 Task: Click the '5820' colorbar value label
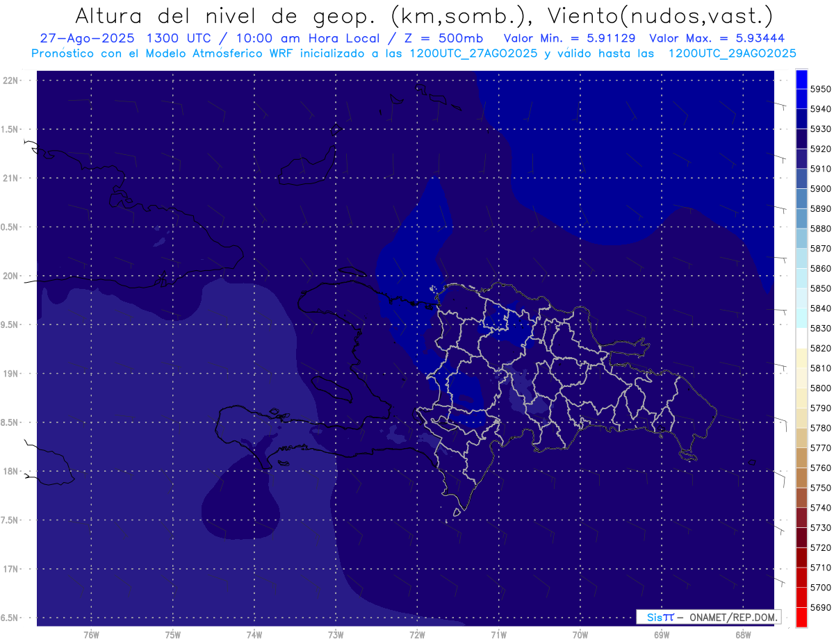click(821, 348)
